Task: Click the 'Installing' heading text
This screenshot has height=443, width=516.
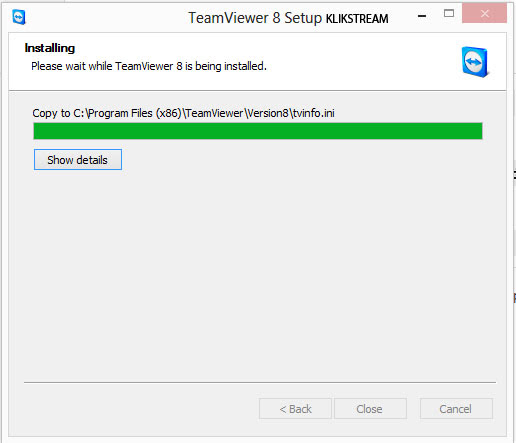Action: click(50, 48)
